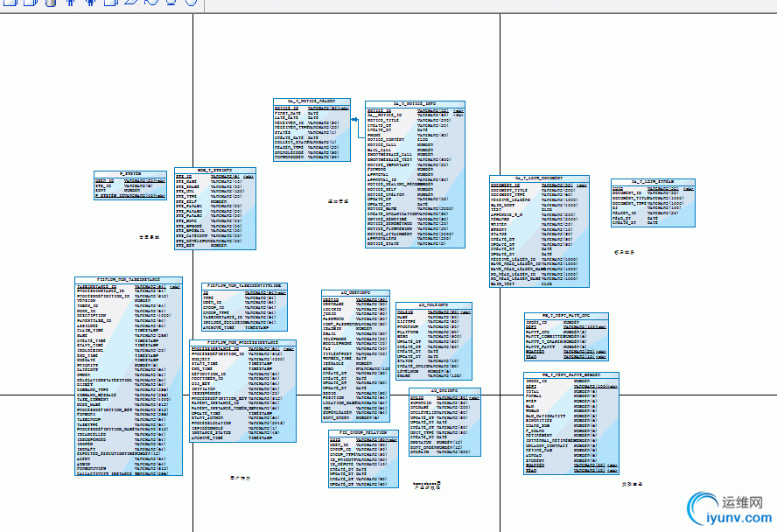
Task: Click the reference link between the notice tables
Action: click(x=358, y=128)
